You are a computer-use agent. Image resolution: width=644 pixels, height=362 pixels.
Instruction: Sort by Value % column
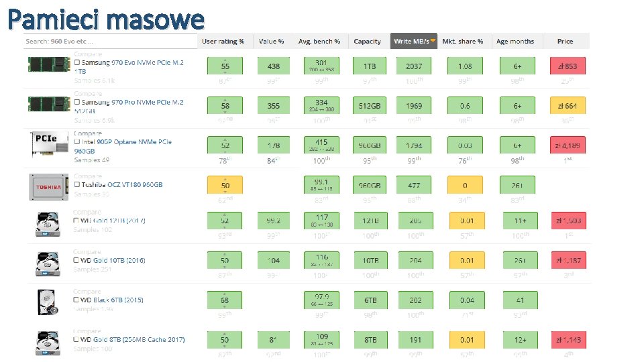pyautogui.click(x=271, y=41)
